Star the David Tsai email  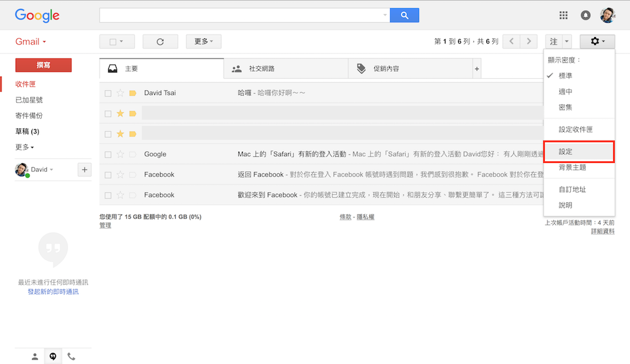pos(120,93)
